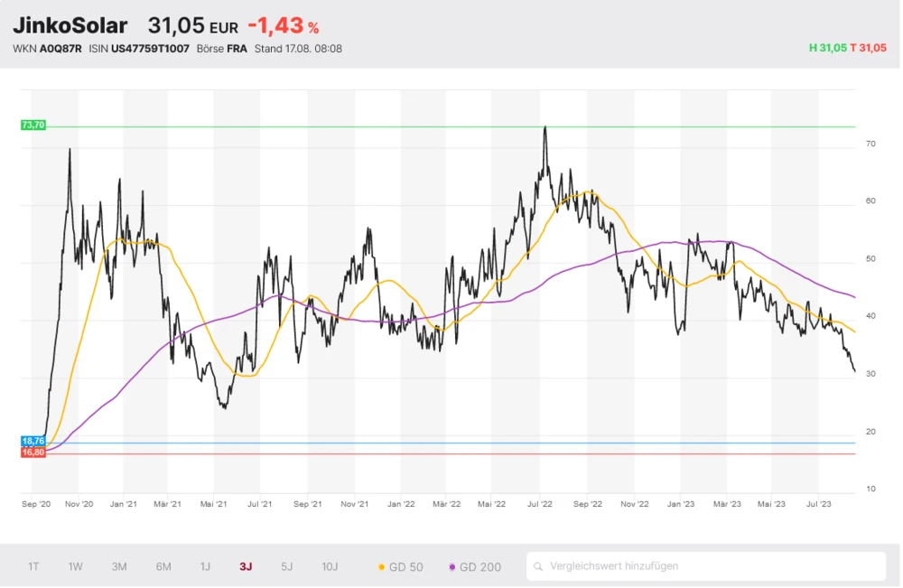The width and height of the screenshot is (903, 588).
Task: Switch the chart to 5J view
Action: tap(286, 567)
